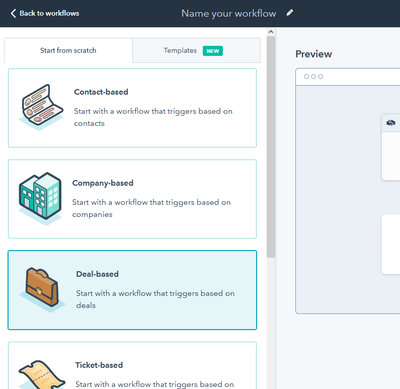
Task: Select the Start from scratch tab
Action: click(x=68, y=50)
